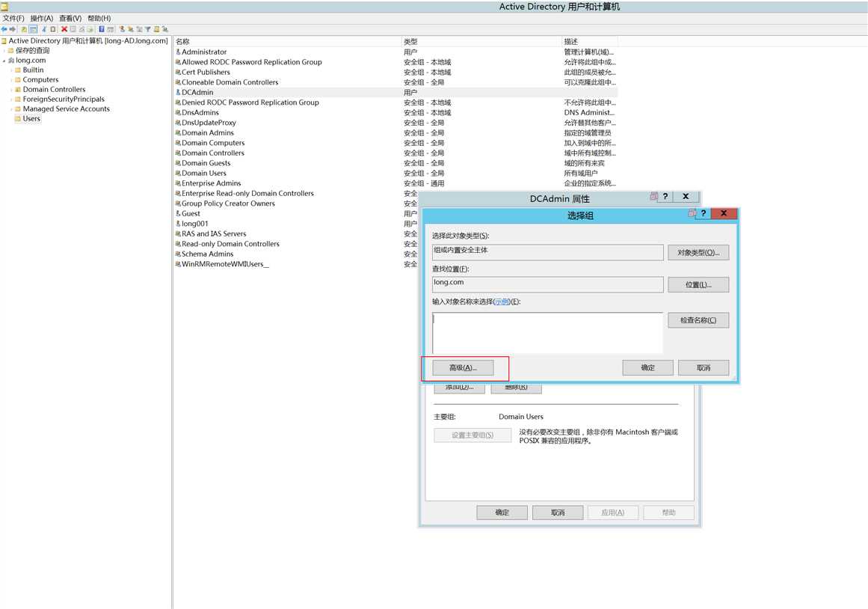868x609 pixels.
Task: Click the funnel filter options icon
Action: coord(148,29)
